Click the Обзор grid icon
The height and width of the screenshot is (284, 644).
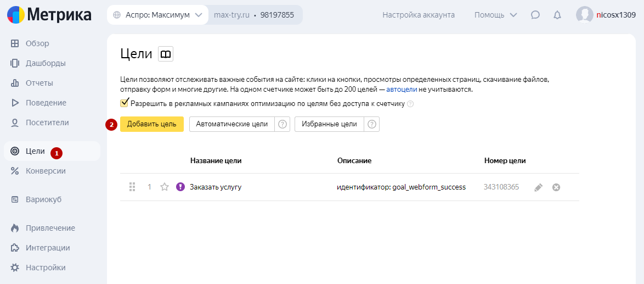pos(15,43)
